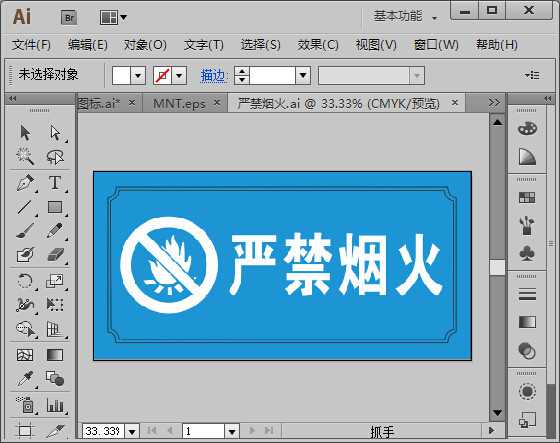Select the Eraser tool
560x443 pixels.
55,255
